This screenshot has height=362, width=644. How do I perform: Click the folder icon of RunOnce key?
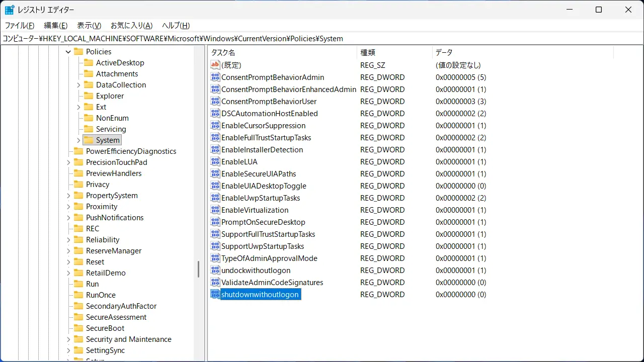[78, 295]
